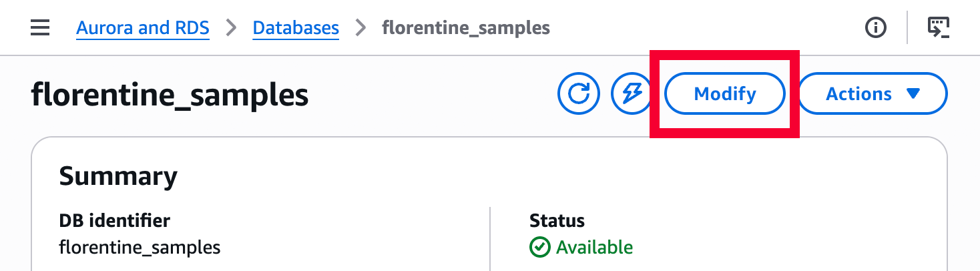Refresh the database details with the circular arrow
The image size is (980, 271).
tap(578, 94)
